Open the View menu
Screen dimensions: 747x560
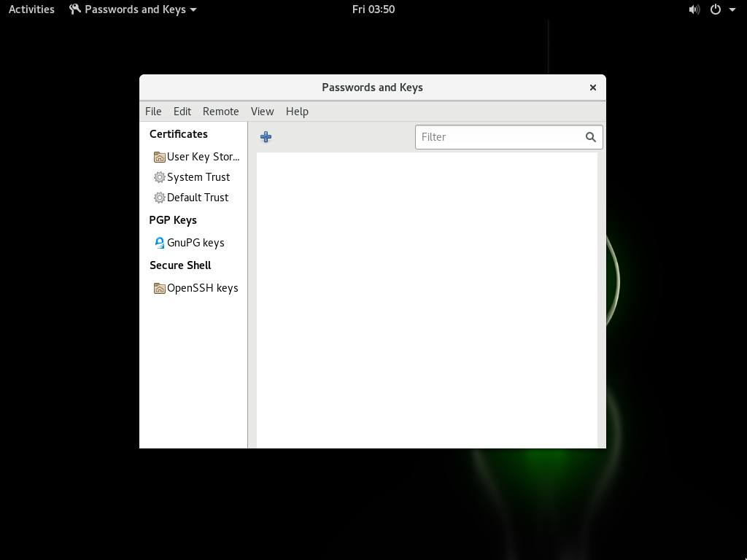[262, 112]
